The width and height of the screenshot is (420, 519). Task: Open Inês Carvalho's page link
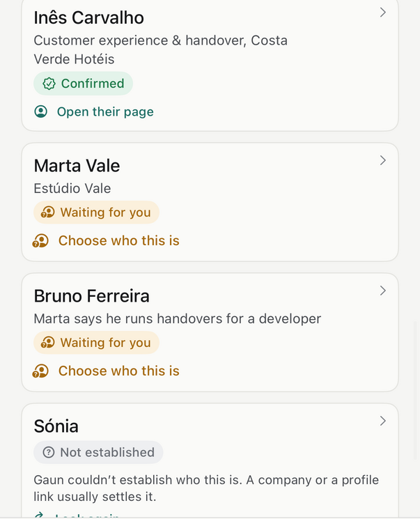105,112
